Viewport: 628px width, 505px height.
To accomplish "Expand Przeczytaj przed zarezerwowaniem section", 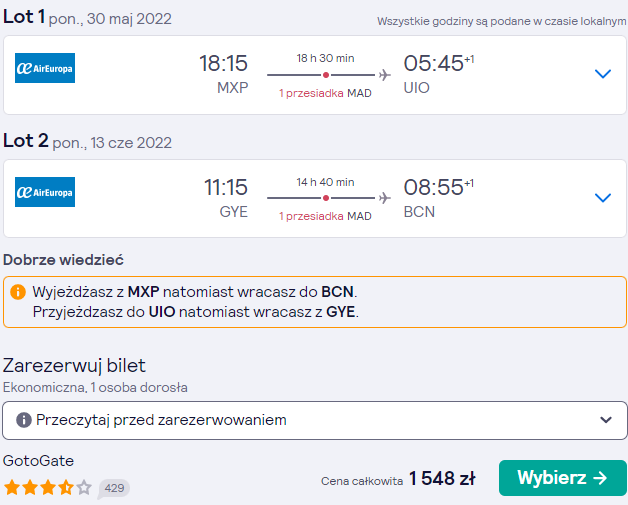I will click(315, 420).
